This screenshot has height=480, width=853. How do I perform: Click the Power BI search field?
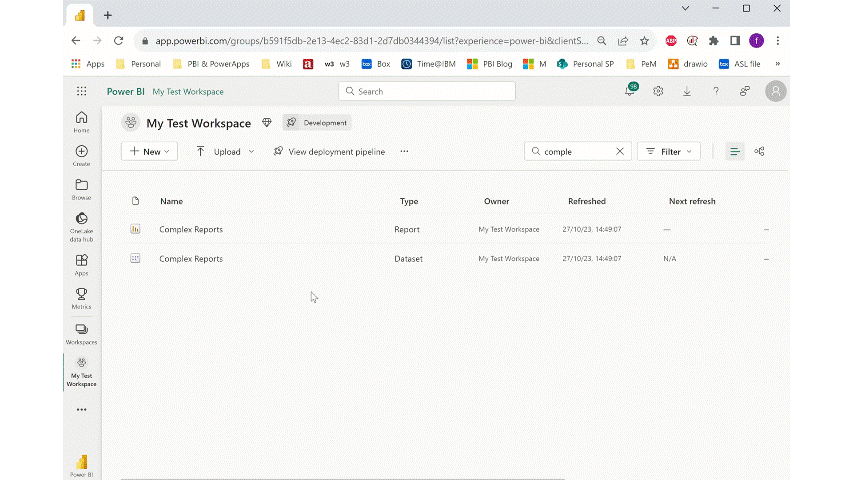click(428, 91)
